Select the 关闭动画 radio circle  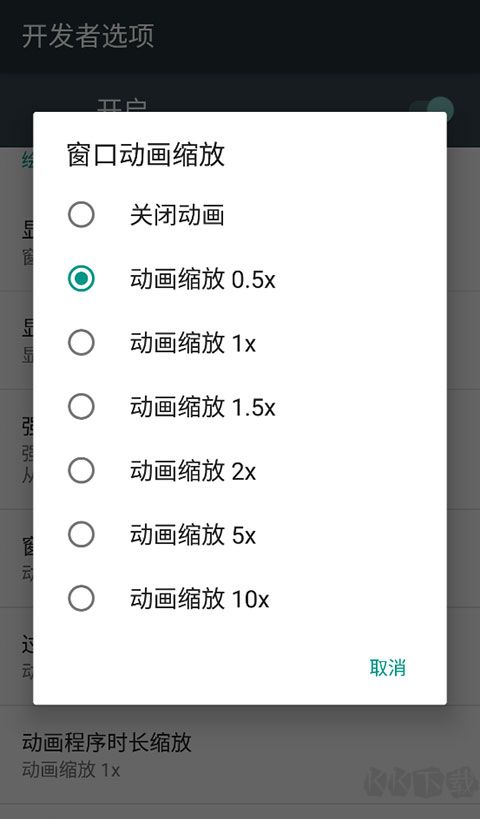(x=81, y=215)
